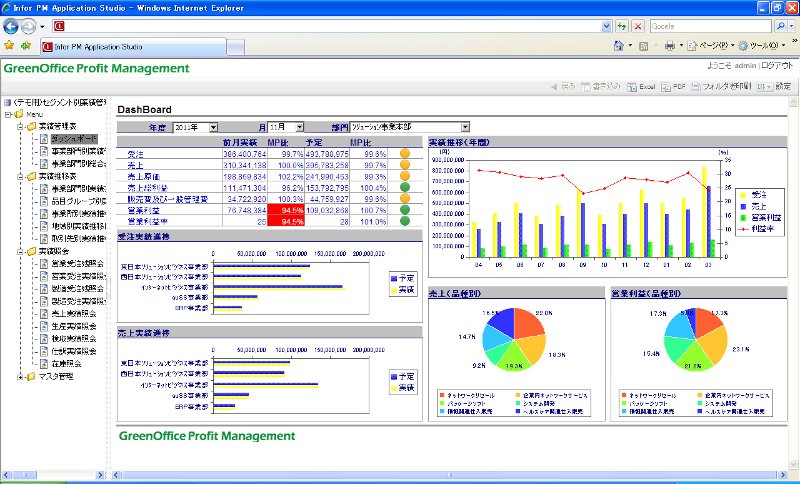The image size is (800, 484).
Task: Open the 月 month dropdown
Action: 299,127
